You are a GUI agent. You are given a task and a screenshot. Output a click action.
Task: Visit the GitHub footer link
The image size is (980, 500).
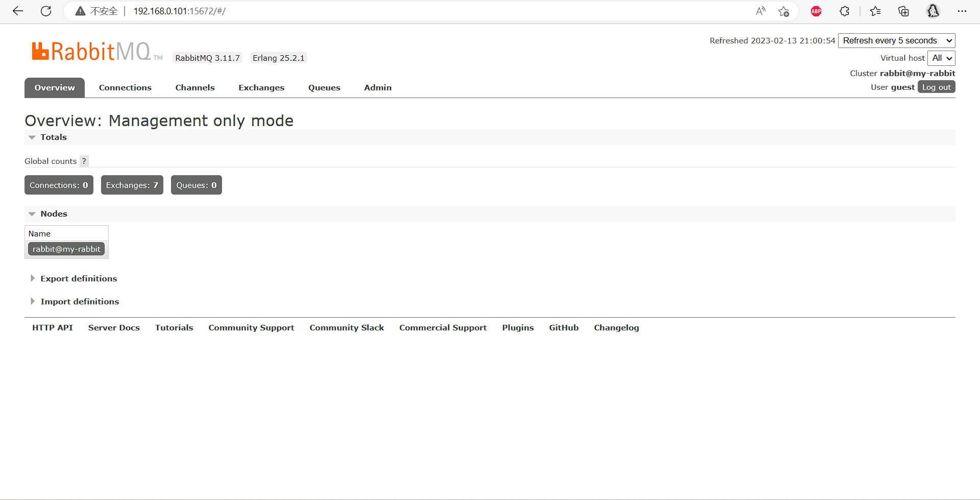pyautogui.click(x=564, y=328)
